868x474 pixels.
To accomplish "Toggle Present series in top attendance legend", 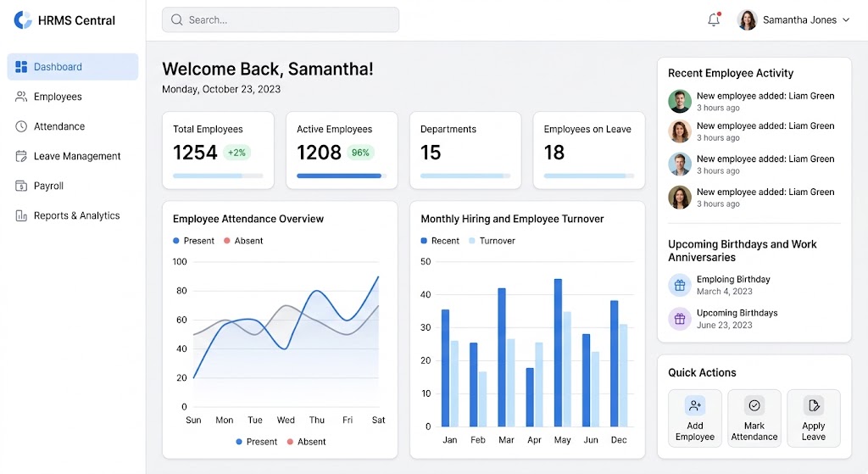I will (193, 241).
